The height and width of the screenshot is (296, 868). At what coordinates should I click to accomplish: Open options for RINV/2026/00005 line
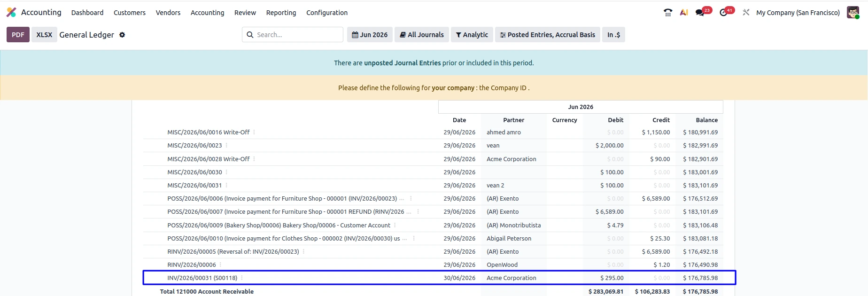coord(303,252)
